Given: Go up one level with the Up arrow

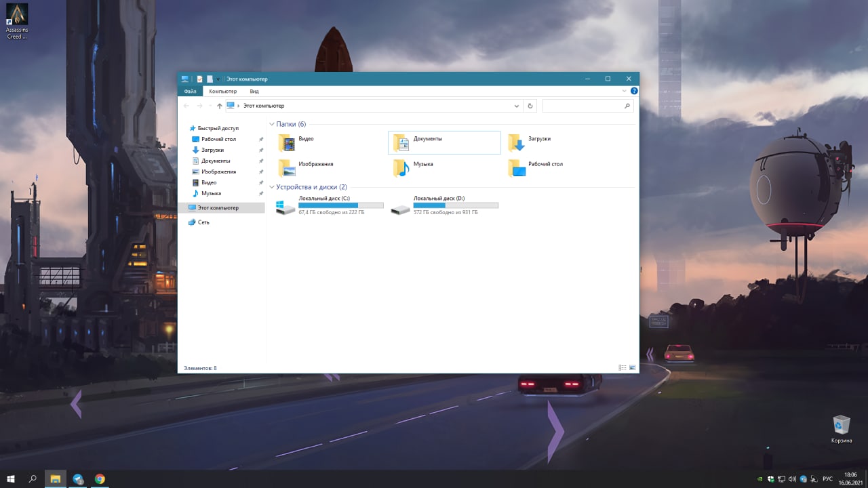Looking at the screenshot, I should [x=219, y=106].
